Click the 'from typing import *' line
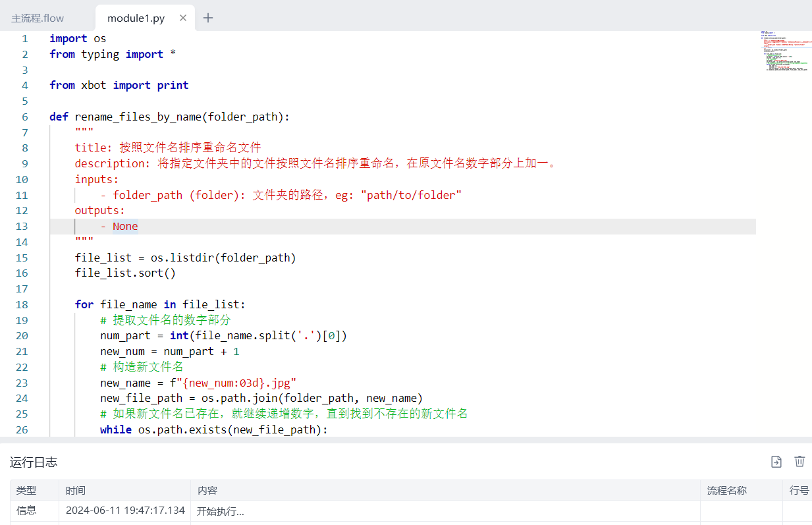Image resolution: width=812 pixels, height=525 pixels. click(x=113, y=54)
